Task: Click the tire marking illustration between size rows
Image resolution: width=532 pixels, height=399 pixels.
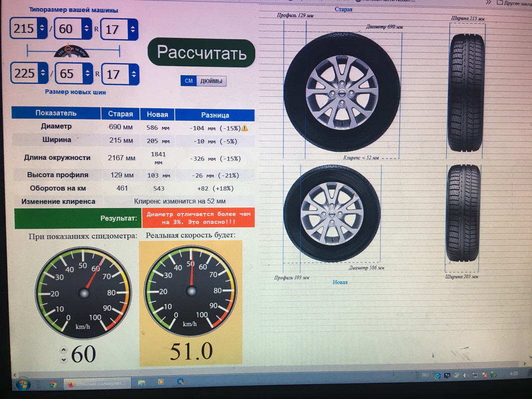Action: point(72,51)
